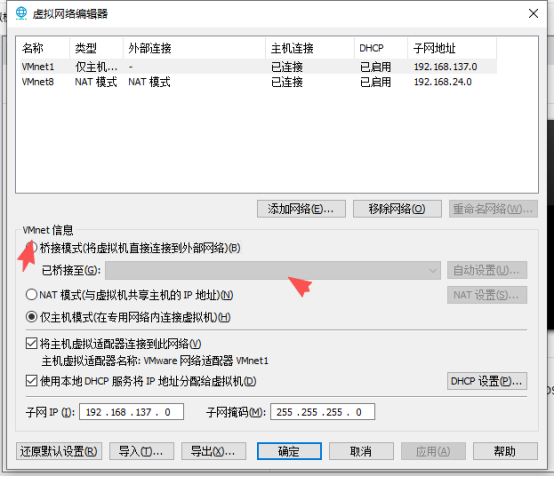Click the NAT 模式 type cell of VMnet8
Viewport: 554px width, 477px height.
[96, 82]
